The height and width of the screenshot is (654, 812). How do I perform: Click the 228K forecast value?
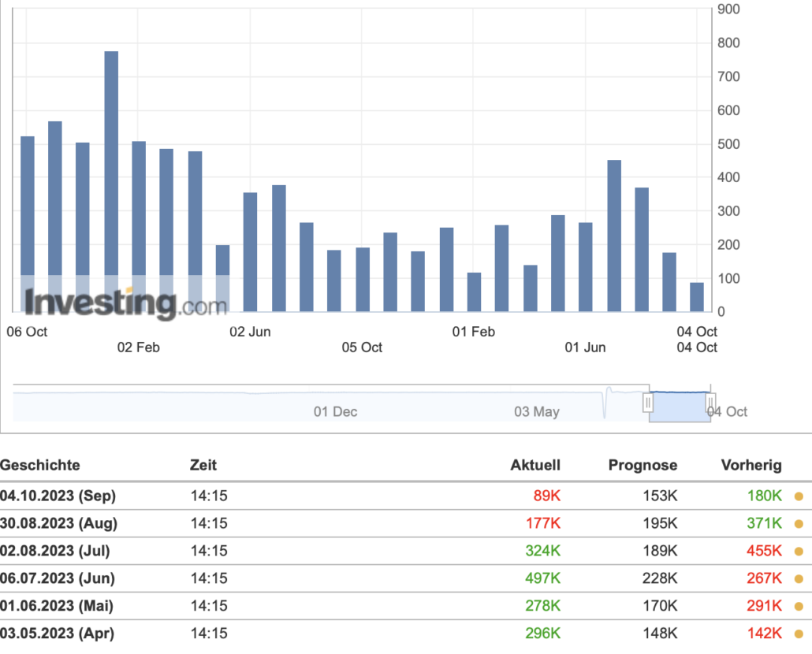(660, 578)
